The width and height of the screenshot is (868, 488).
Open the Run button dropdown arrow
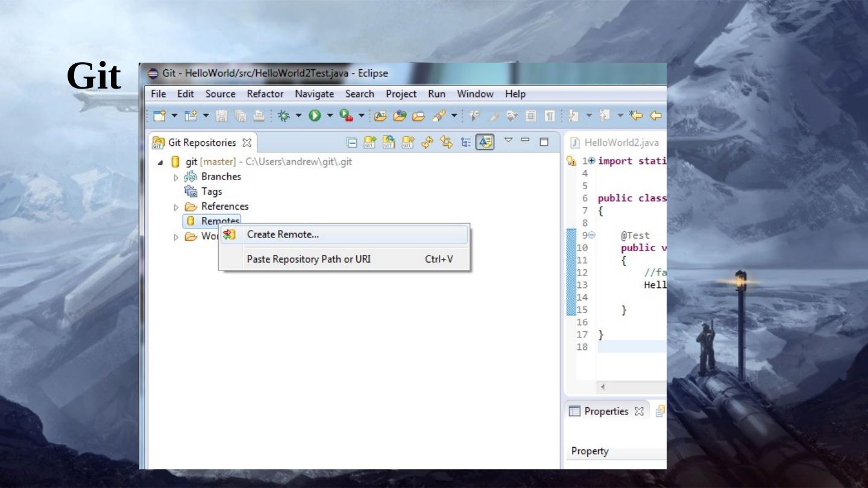tap(330, 116)
